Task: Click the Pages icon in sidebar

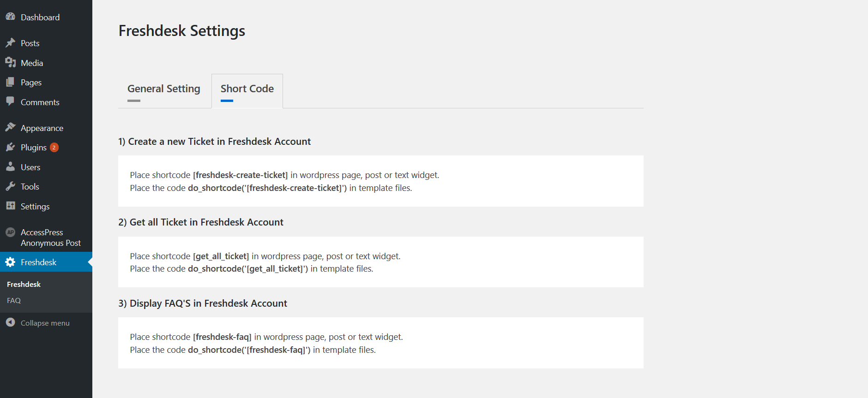Action: (x=10, y=82)
